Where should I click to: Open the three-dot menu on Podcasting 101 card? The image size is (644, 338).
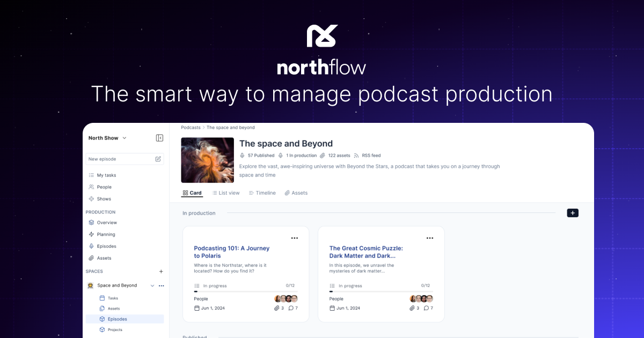point(294,237)
